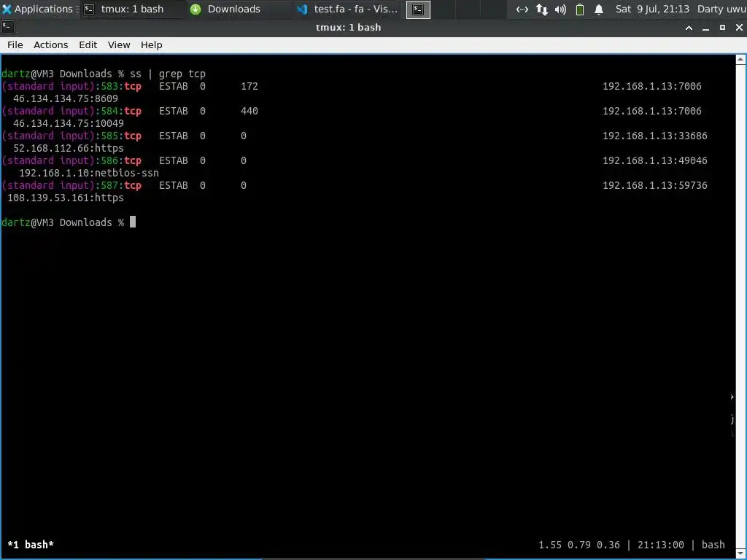This screenshot has height=560, width=747.
Task: Open the Edit menu
Action: click(x=88, y=44)
